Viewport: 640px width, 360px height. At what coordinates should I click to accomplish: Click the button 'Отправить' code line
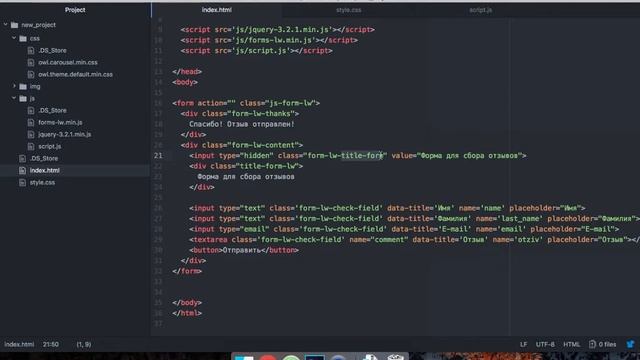(x=244, y=250)
